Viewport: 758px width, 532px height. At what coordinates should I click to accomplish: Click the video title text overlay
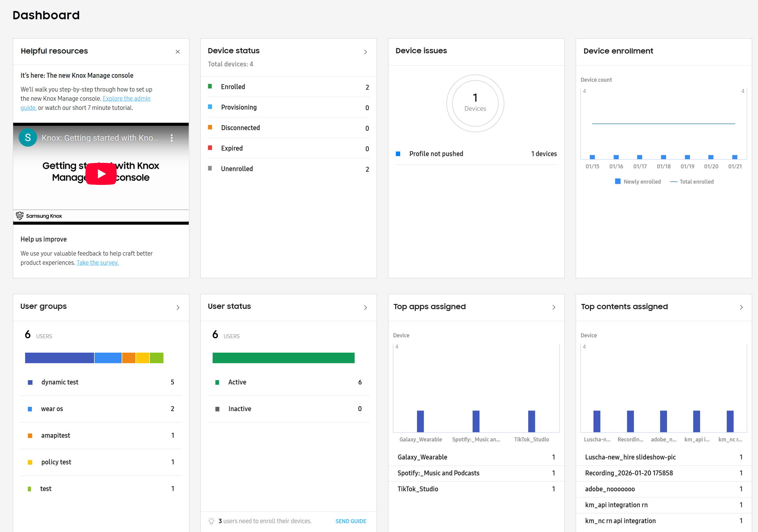100,138
